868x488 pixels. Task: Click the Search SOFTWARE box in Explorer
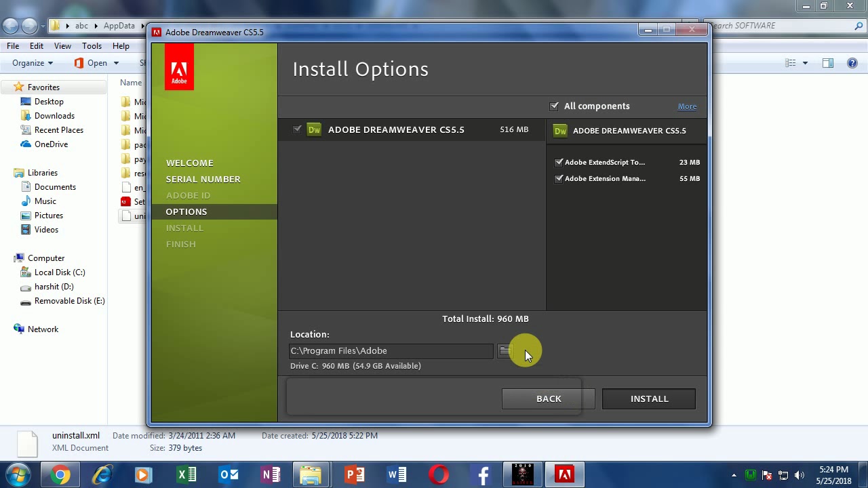coord(785,26)
